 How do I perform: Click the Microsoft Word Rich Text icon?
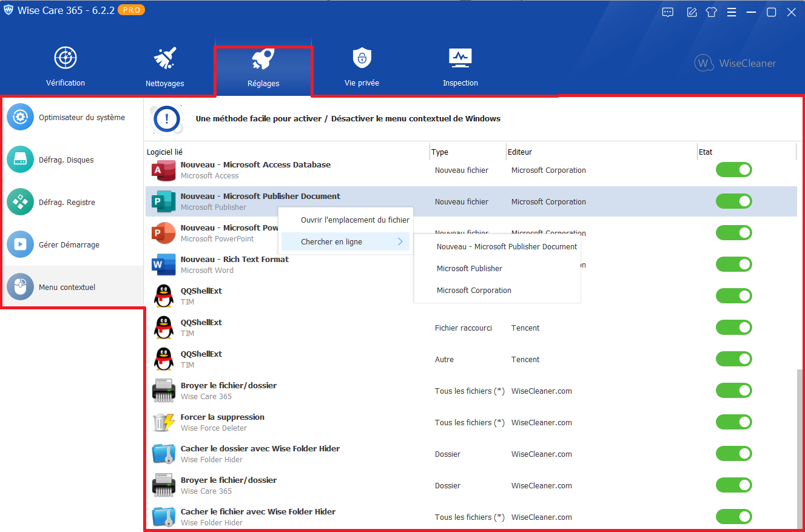tap(163, 264)
